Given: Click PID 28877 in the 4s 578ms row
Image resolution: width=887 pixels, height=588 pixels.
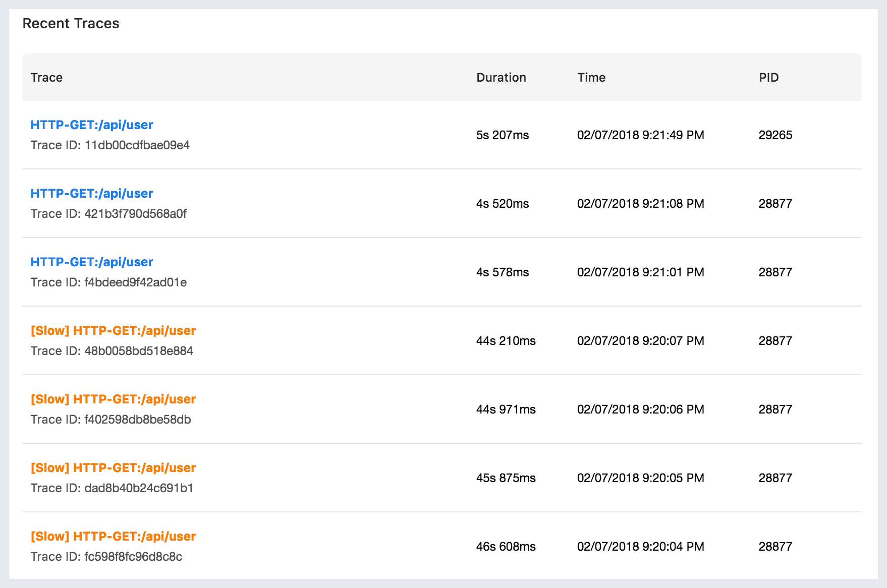Looking at the screenshot, I should point(775,272).
